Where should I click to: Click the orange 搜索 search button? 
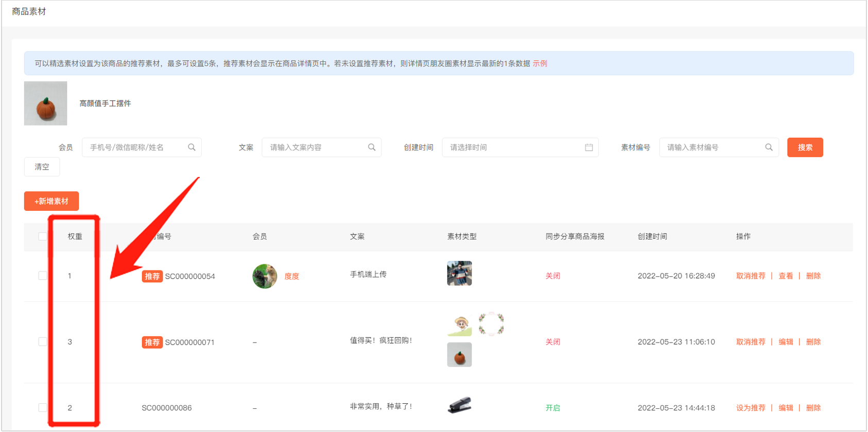click(x=805, y=148)
